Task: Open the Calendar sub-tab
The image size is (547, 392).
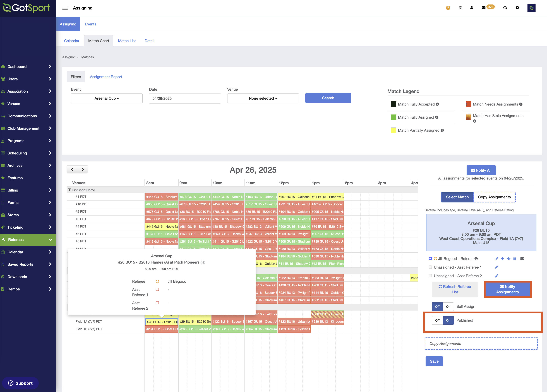Action: [72, 41]
